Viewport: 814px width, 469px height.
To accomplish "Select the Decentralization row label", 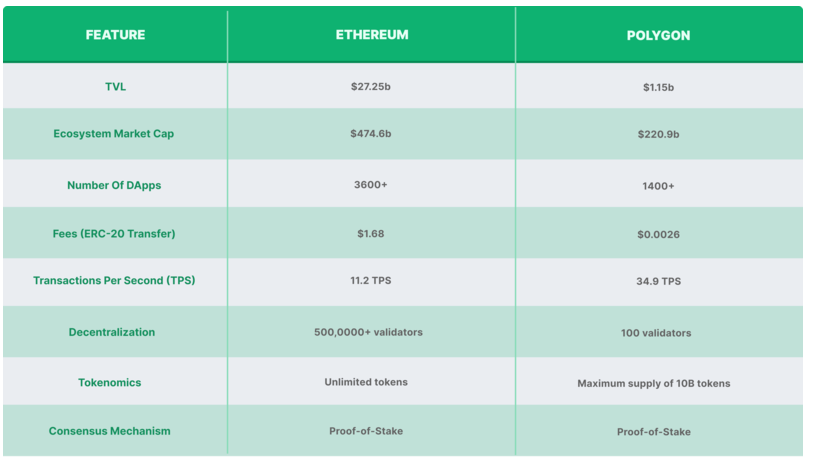I will 112,332.
